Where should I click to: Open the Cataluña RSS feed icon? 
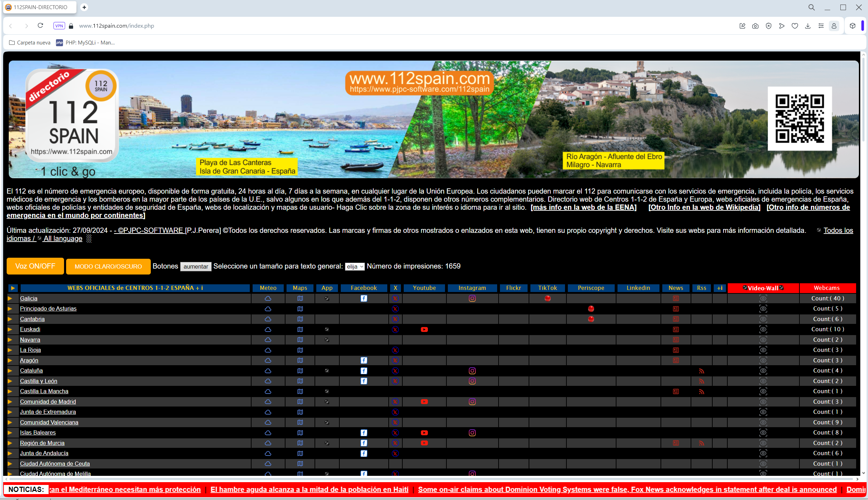click(x=701, y=371)
